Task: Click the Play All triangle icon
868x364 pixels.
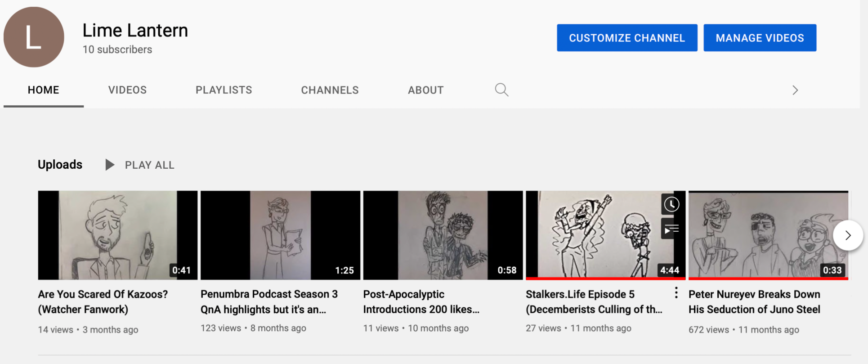Action: [109, 165]
